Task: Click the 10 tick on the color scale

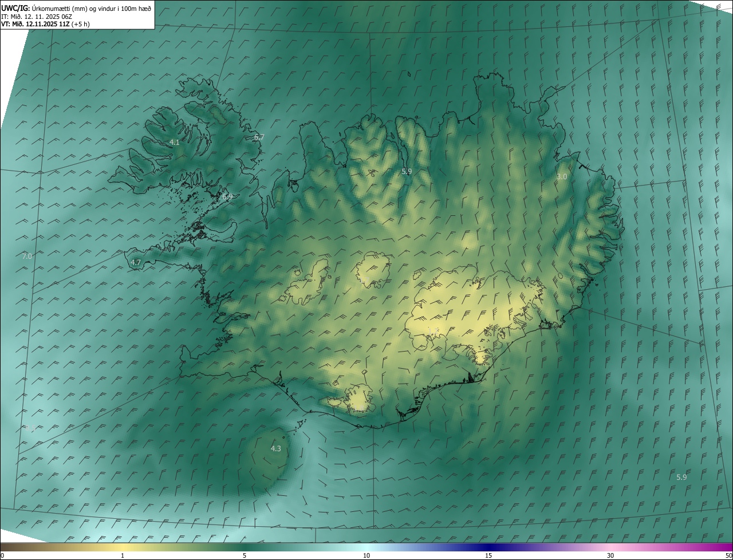Action: (366, 555)
